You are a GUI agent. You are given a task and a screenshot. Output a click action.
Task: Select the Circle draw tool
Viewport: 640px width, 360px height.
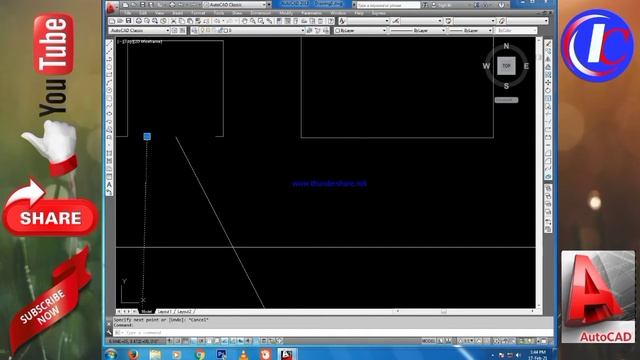(109, 91)
